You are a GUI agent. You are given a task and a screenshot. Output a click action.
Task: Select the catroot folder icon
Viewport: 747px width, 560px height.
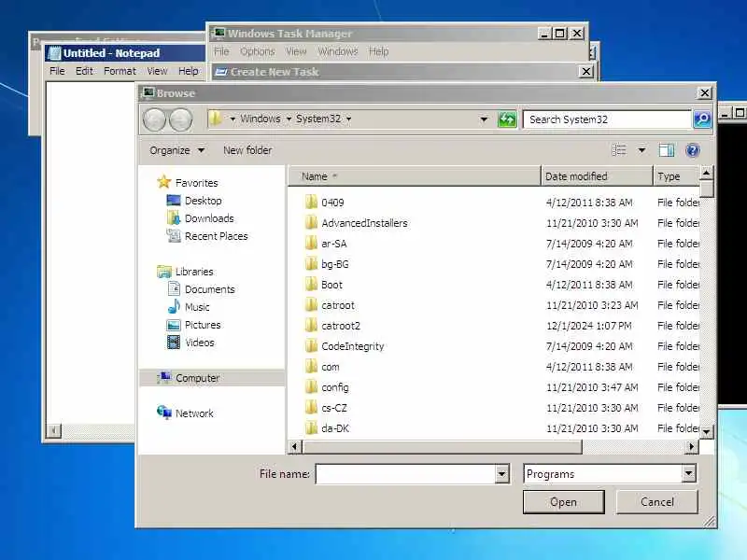(311, 305)
